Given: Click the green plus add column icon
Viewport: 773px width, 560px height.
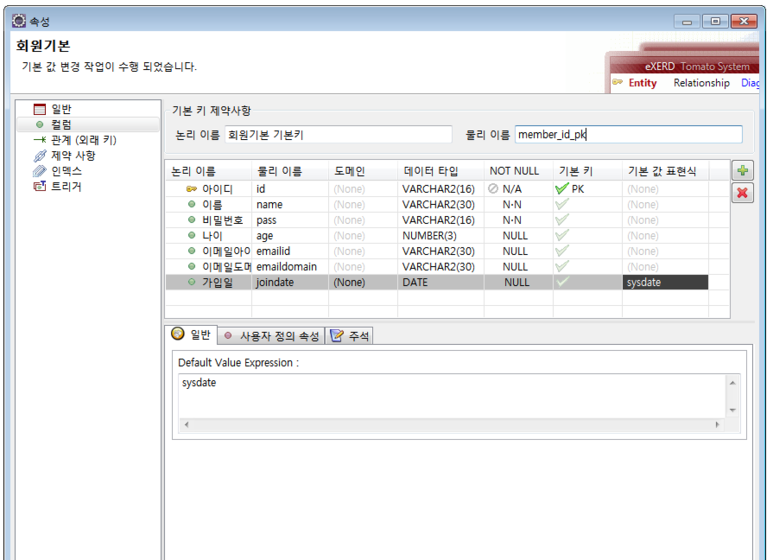Looking at the screenshot, I should [742, 171].
